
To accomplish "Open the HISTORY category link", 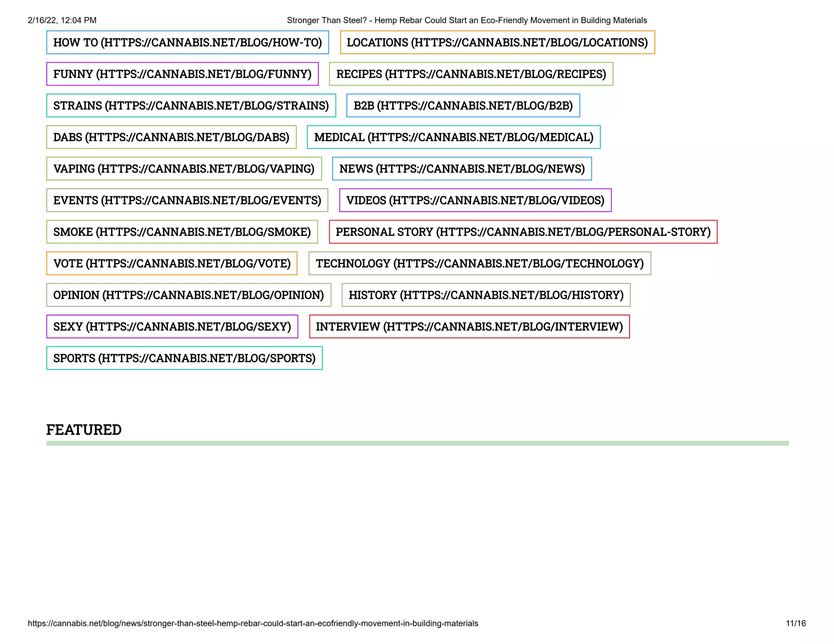I will click(x=486, y=295).
